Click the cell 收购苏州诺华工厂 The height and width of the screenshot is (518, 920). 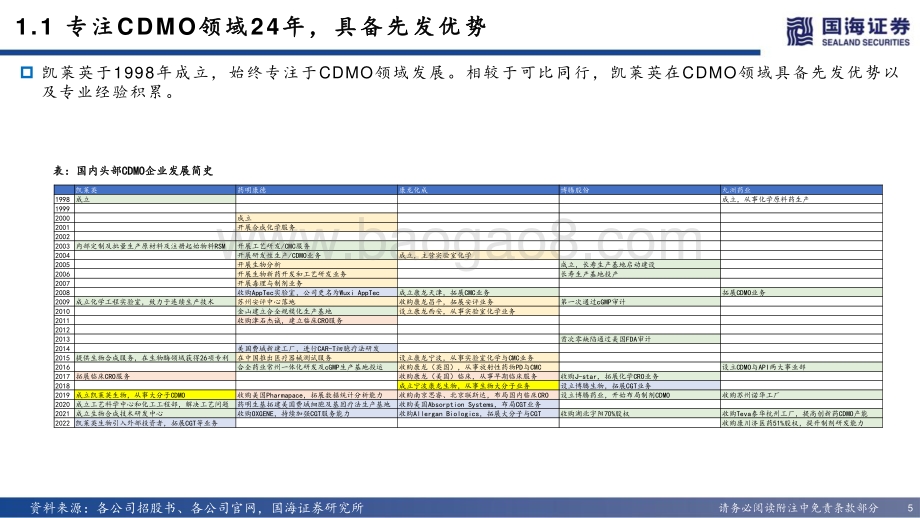click(x=801, y=395)
